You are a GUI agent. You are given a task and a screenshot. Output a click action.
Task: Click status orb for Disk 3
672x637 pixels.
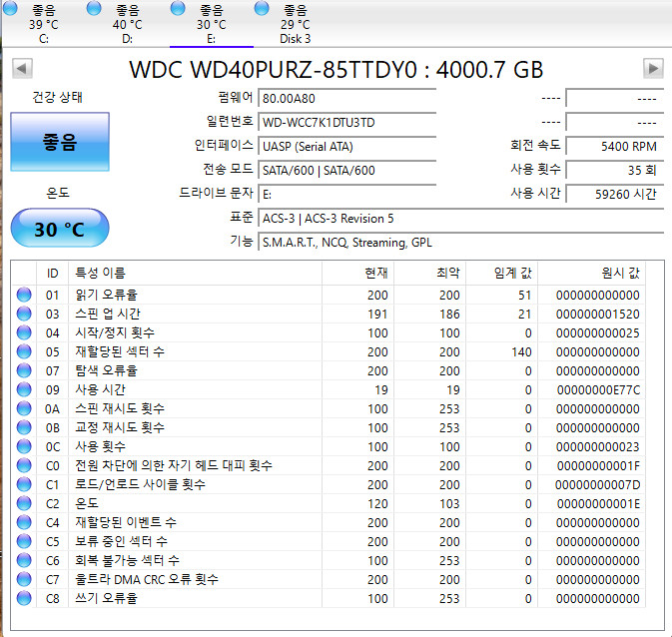(262, 9)
